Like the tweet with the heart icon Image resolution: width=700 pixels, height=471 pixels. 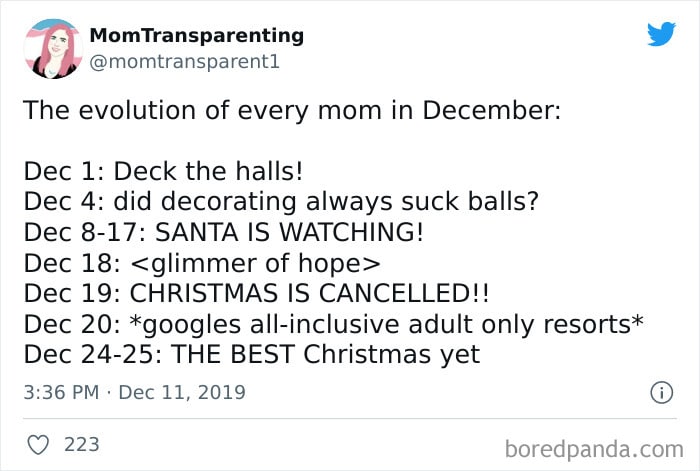coord(38,445)
